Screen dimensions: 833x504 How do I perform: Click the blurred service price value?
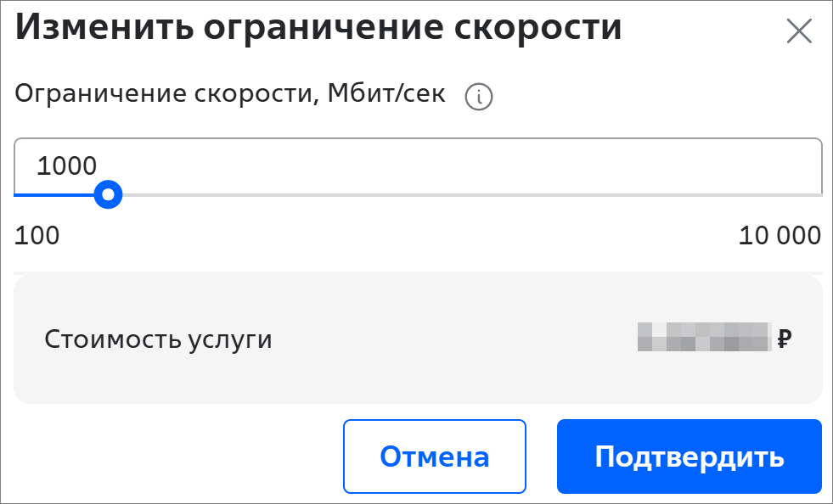coord(704,338)
